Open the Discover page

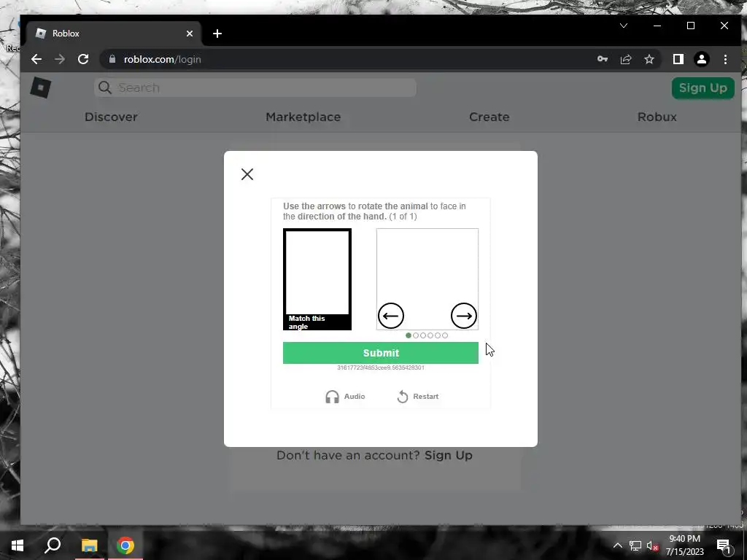[111, 117]
